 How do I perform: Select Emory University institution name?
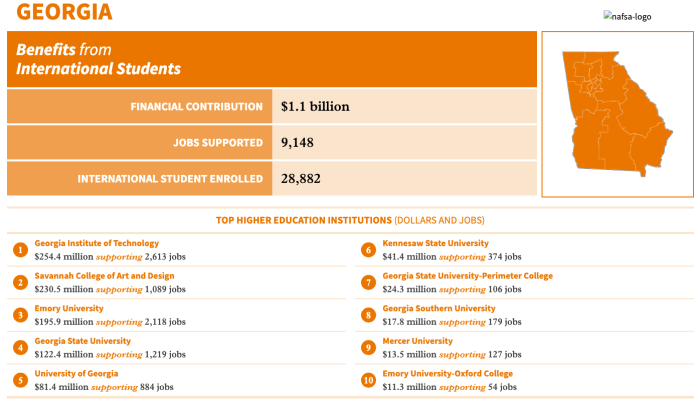click(x=69, y=309)
